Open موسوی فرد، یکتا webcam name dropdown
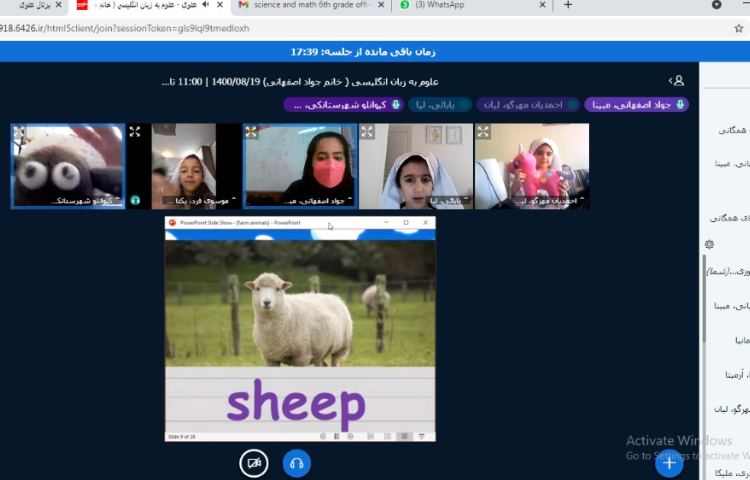Image resolution: width=750 pixels, height=480 pixels. (x=200, y=201)
